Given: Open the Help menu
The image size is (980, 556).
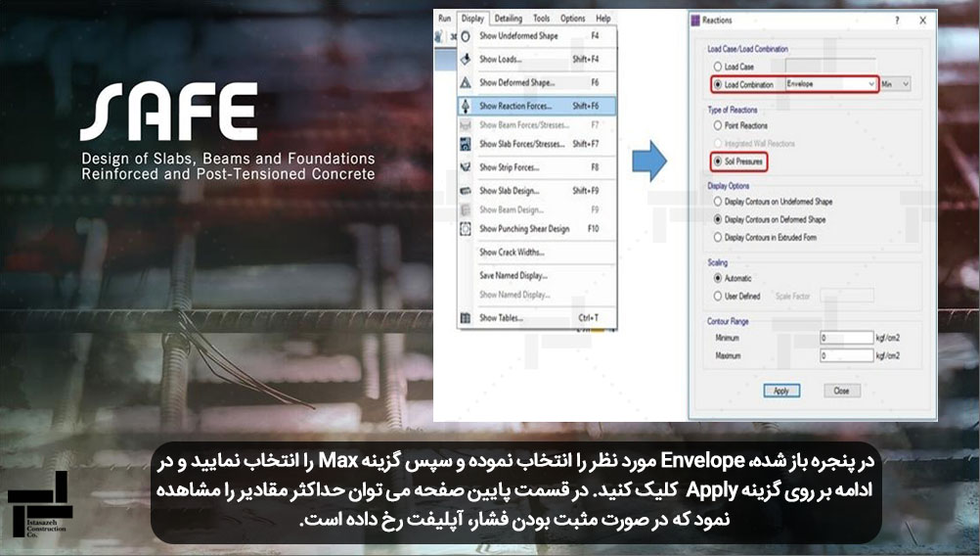Looking at the screenshot, I should click(603, 19).
